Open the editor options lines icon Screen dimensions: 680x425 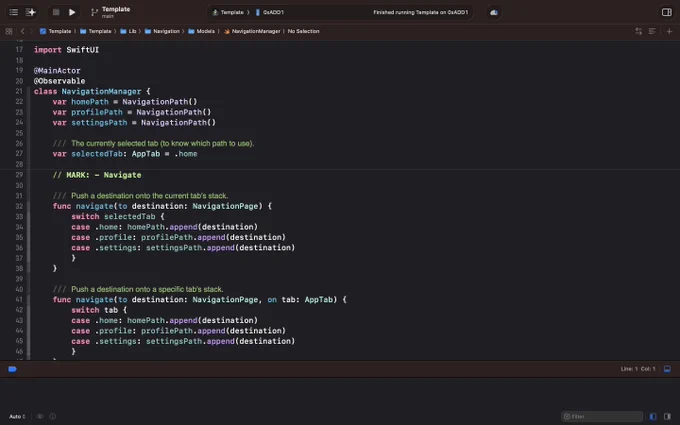[652, 31]
